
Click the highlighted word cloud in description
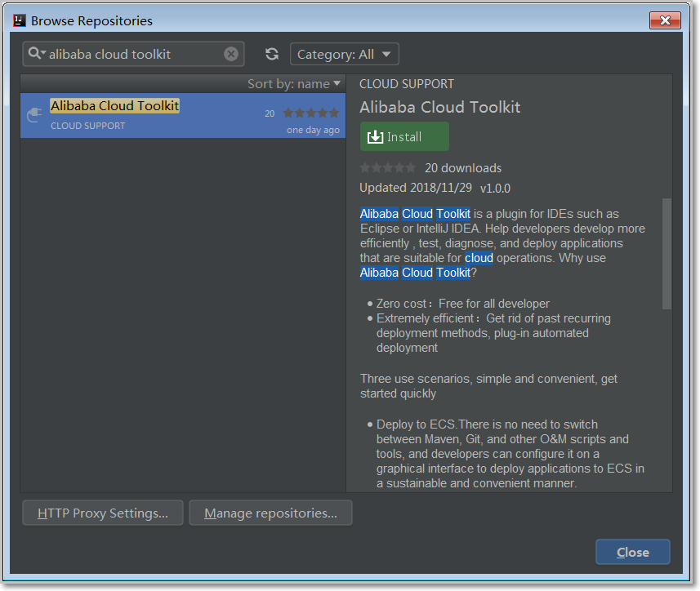(x=479, y=257)
